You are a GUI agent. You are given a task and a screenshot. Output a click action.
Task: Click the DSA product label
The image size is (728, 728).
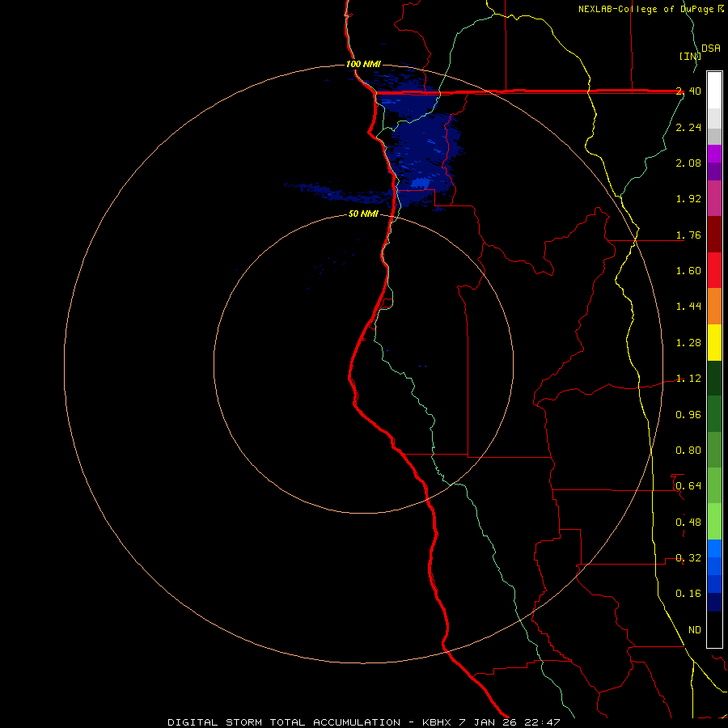(x=711, y=49)
